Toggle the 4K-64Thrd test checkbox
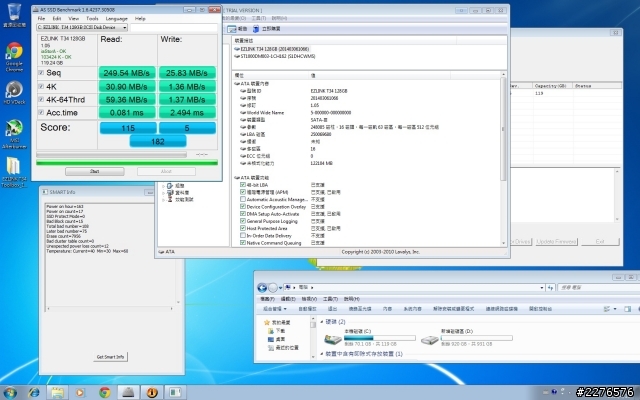640x400 pixels. pos(41,99)
